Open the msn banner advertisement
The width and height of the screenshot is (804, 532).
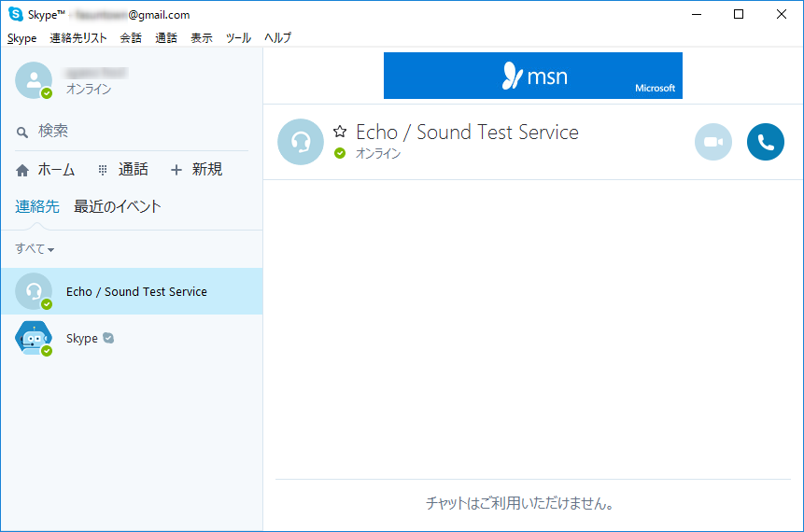[x=533, y=76]
